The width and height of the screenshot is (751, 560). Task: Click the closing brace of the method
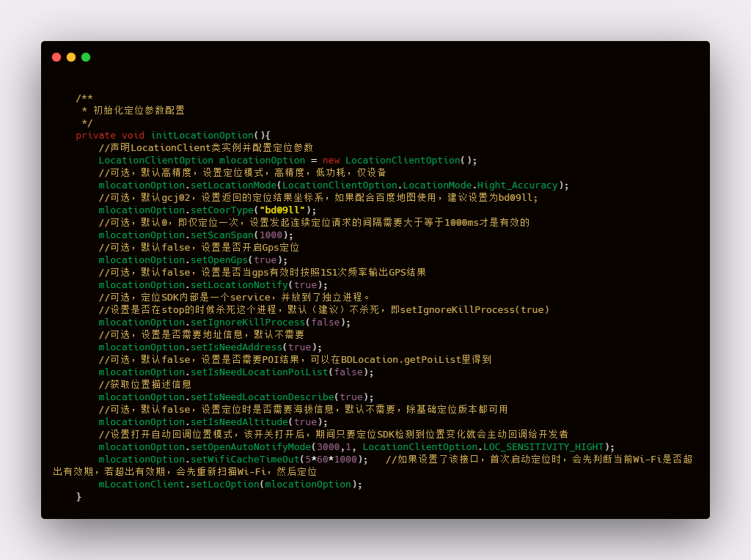click(x=78, y=496)
